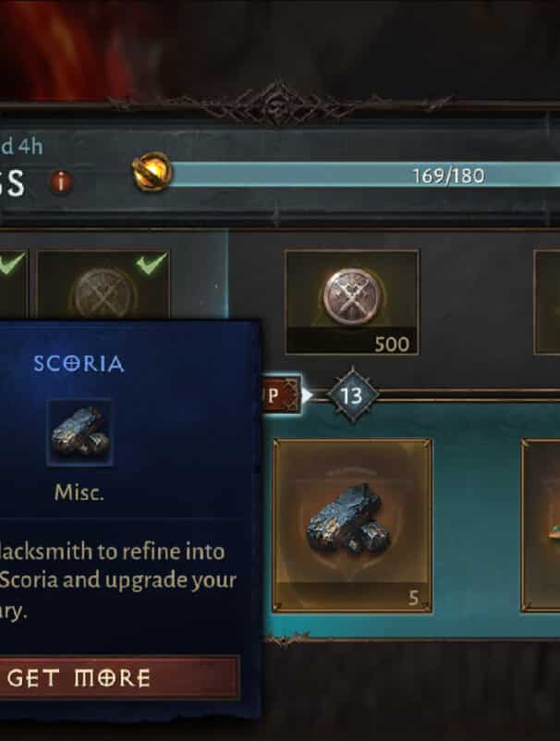Screen dimensions: 560x741
Task: Click the white arrow beside the UP button
Action: coord(307,395)
